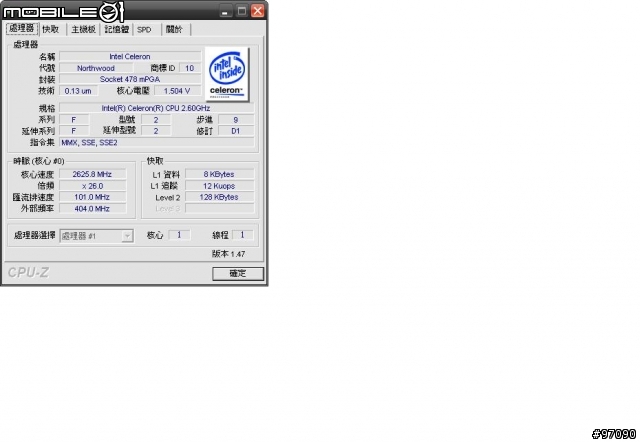Open the 主機板 tab
The height and width of the screenshot is (442, 640).
(83, 29)
